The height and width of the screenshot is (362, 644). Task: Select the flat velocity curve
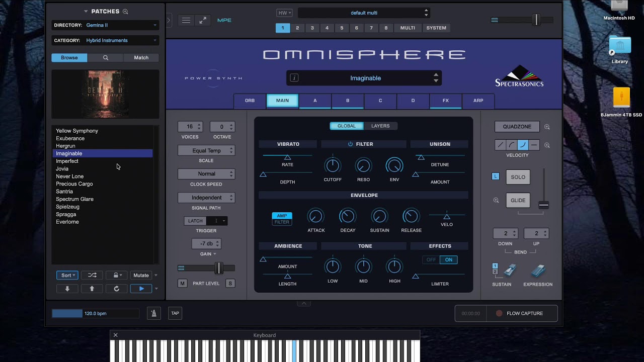click(x=534, y=145)
